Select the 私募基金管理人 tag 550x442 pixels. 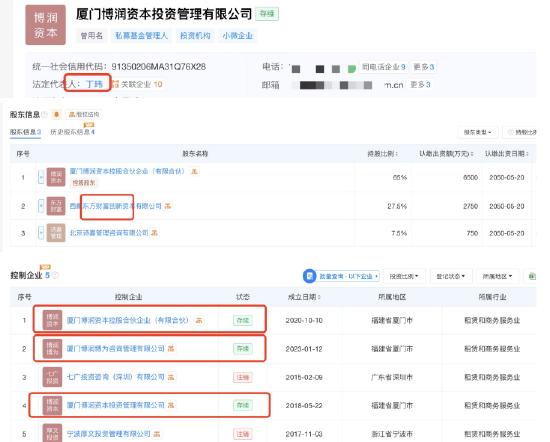click(142, 36)
